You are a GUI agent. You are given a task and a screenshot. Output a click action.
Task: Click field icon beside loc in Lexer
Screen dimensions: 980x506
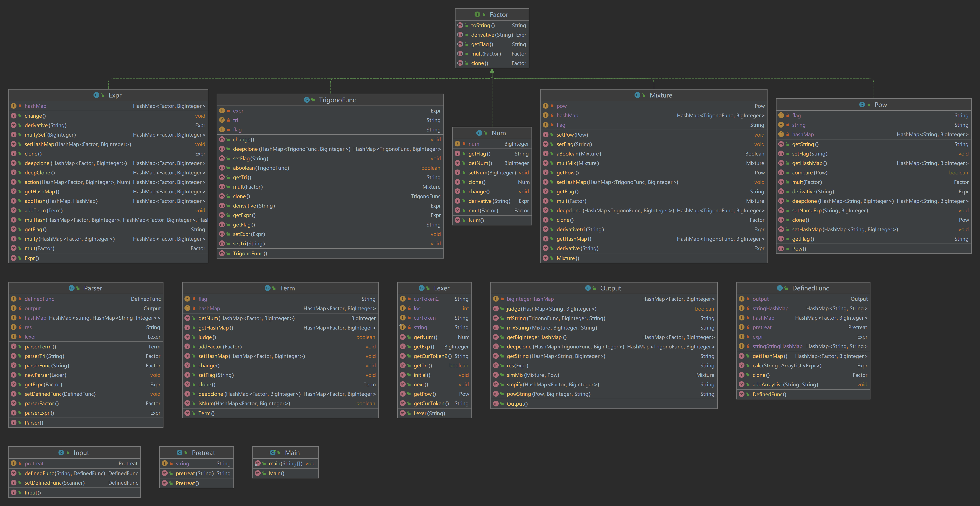[x=402, y=308]
